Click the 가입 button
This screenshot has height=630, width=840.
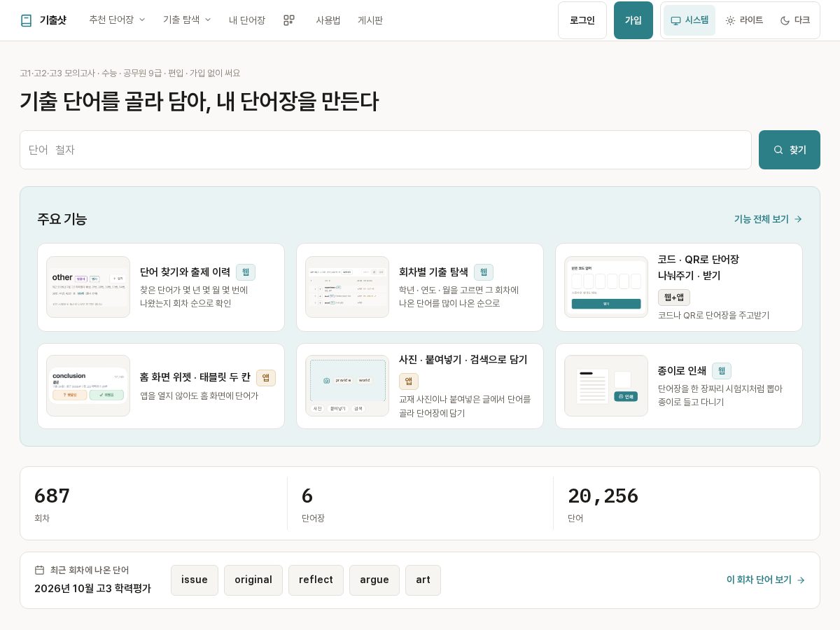click(633, 20)
